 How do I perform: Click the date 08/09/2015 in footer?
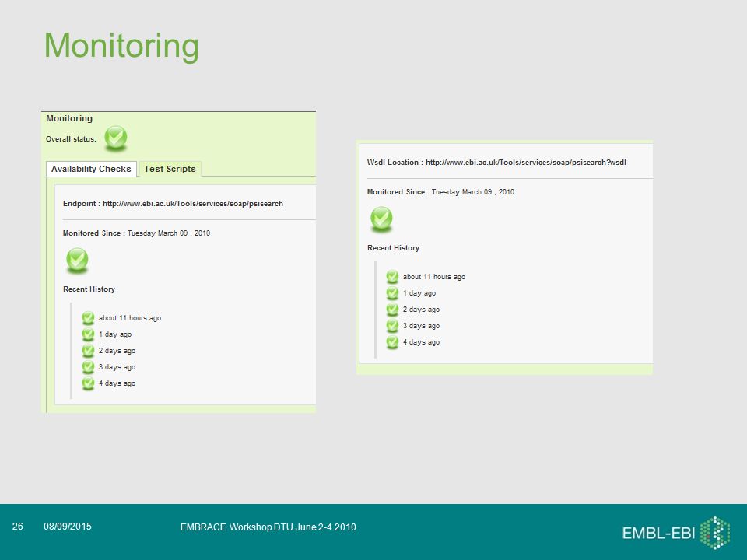[68, 527]
